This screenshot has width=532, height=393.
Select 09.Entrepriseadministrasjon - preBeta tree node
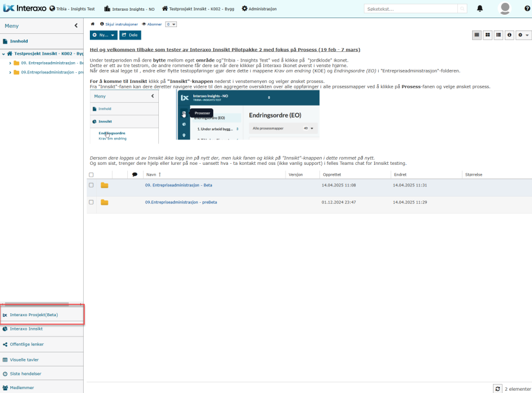click(x=52, y=72)
